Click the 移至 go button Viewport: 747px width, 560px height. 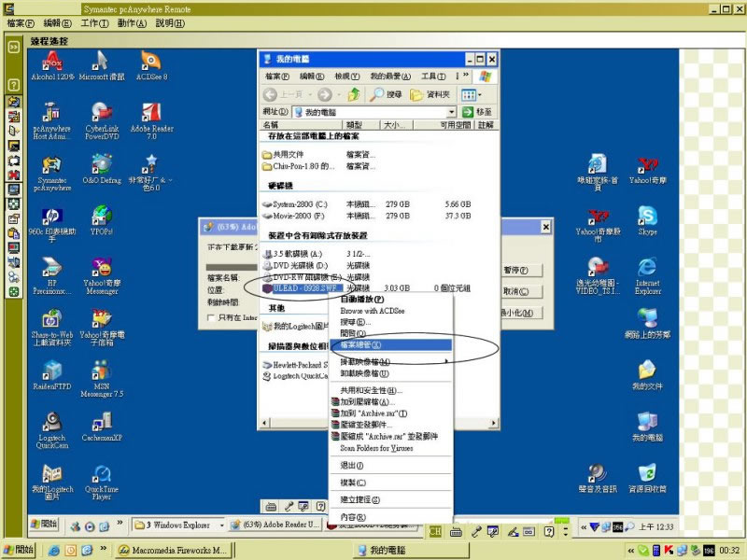[x=477, y=112]
